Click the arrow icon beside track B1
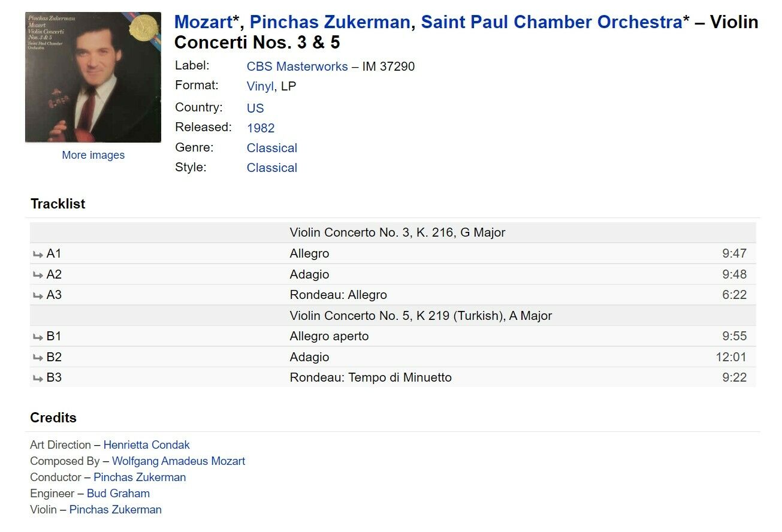 [x=38, y=337]
